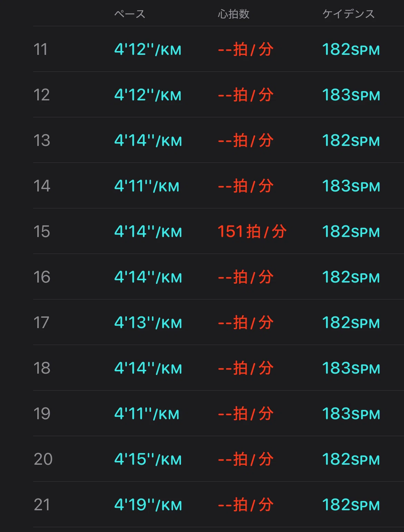Tap the 4'11''/KM pace in row 19
The image size is (404, 532).
147,414
